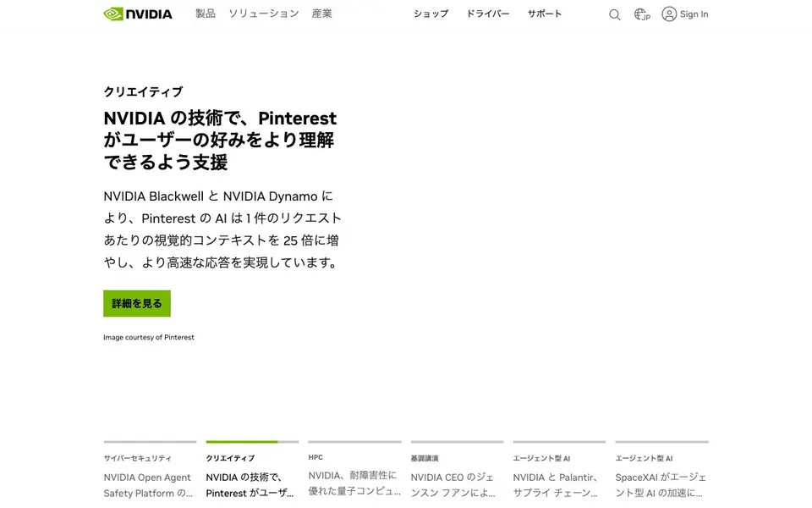Viewport: 812px width, 508px height.
Task: Click the NVIDIA logo
Action: [138, 14]
